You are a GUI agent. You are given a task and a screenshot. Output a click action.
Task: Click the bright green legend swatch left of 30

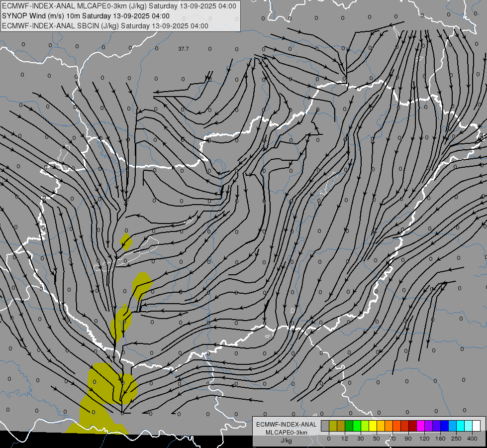click(357, 426)
